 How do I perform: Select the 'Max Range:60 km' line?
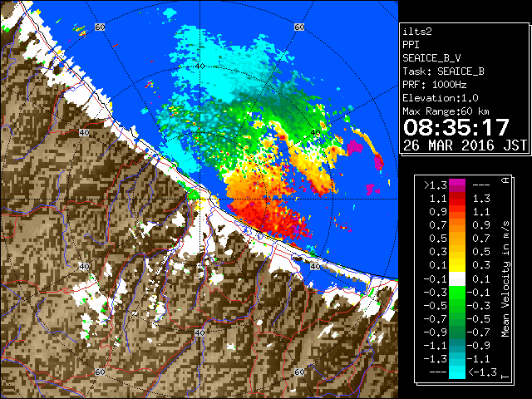point(446,111)
